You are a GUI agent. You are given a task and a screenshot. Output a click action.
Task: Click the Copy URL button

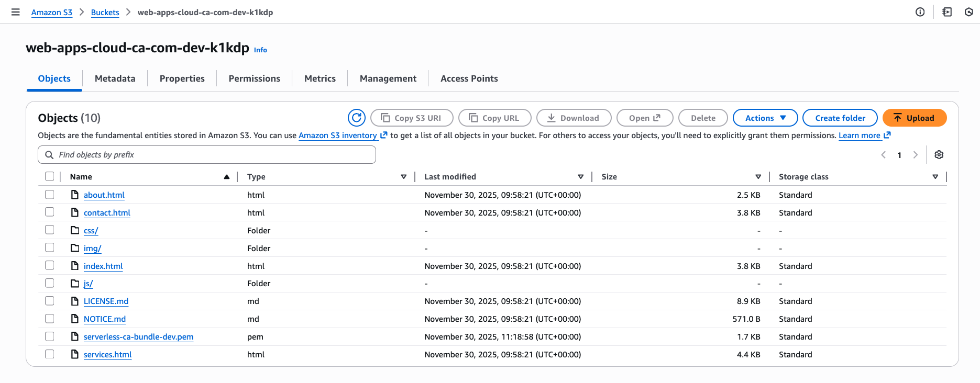[495, 118]
